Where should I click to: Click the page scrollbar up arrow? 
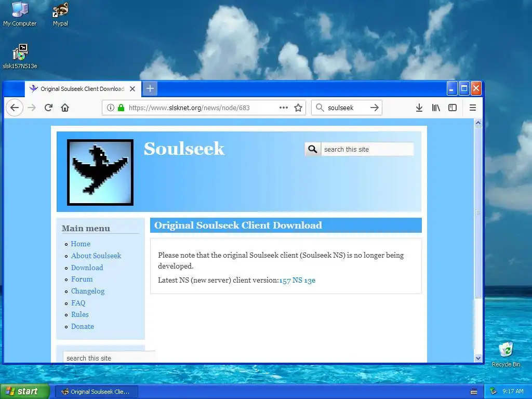point(478,123)
